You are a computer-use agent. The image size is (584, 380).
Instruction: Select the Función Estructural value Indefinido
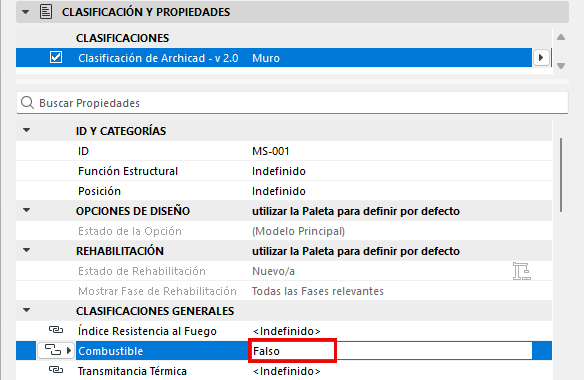(x=279, y=171)
